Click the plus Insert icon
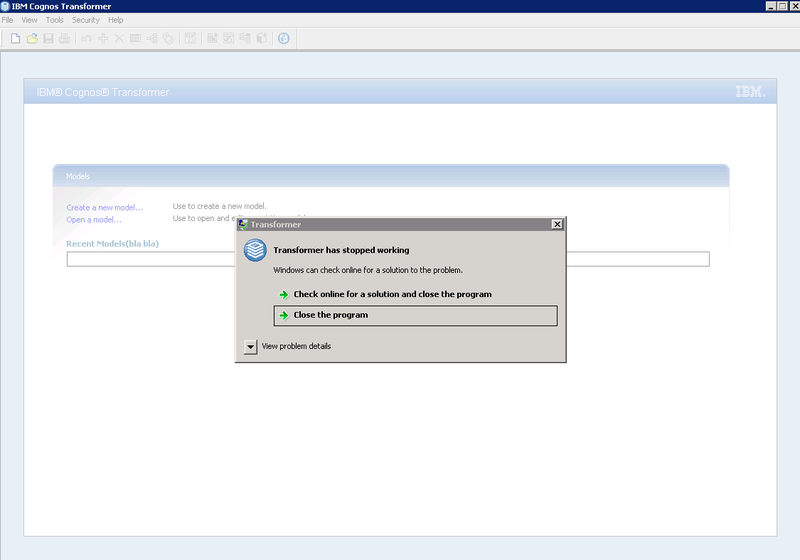800x560 pixels. coord(103,39)
